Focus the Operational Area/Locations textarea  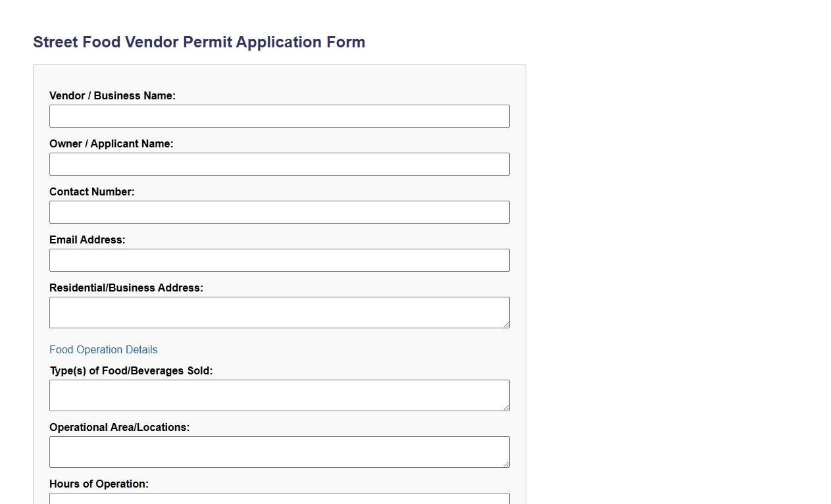pos(280,450)
